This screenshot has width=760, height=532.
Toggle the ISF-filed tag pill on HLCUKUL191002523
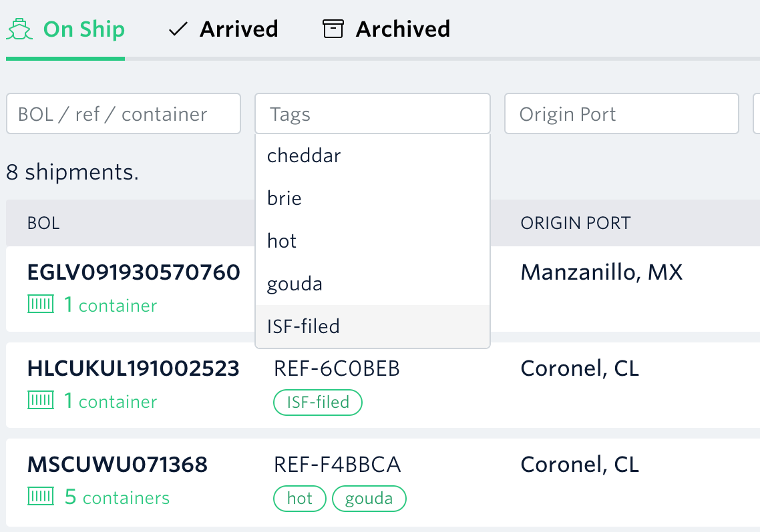click(318, 402)
